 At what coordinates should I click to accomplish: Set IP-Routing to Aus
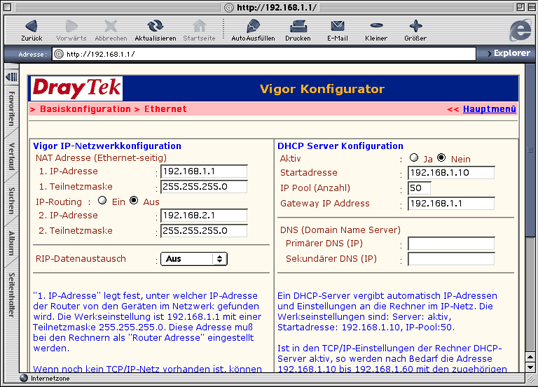[x=134, y=200]
